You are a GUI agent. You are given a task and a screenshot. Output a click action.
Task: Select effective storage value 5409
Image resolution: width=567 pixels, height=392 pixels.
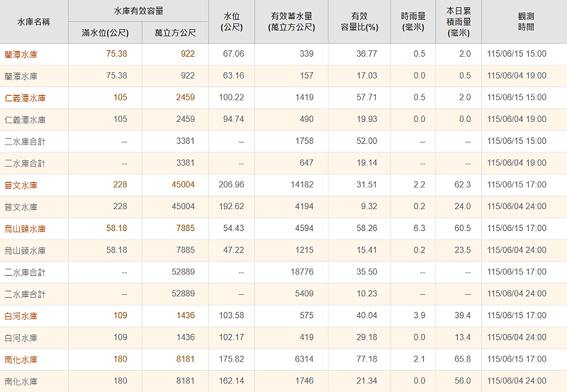click(x=305, y=293)
